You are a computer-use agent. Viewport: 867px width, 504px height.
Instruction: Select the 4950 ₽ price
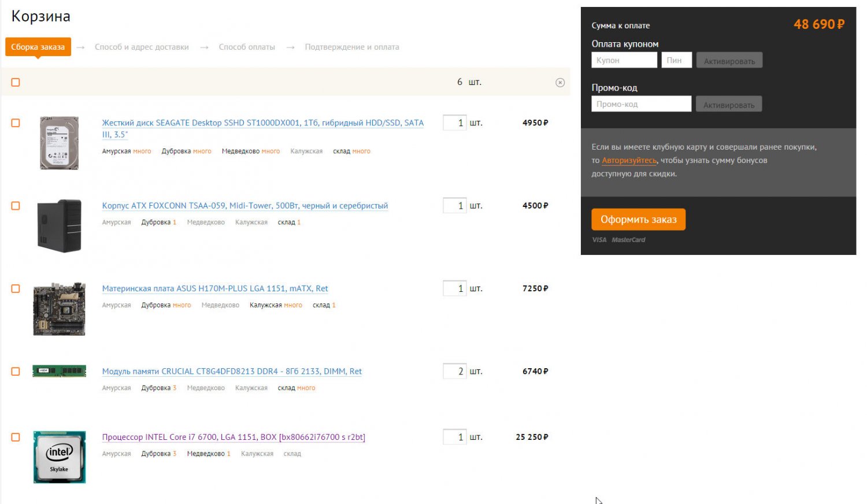point(535,123)
